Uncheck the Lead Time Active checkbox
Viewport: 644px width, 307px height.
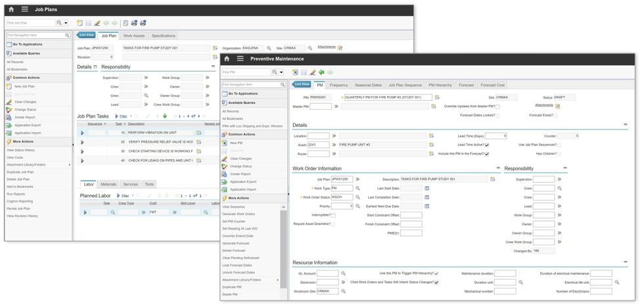click(x=487, y=145)
